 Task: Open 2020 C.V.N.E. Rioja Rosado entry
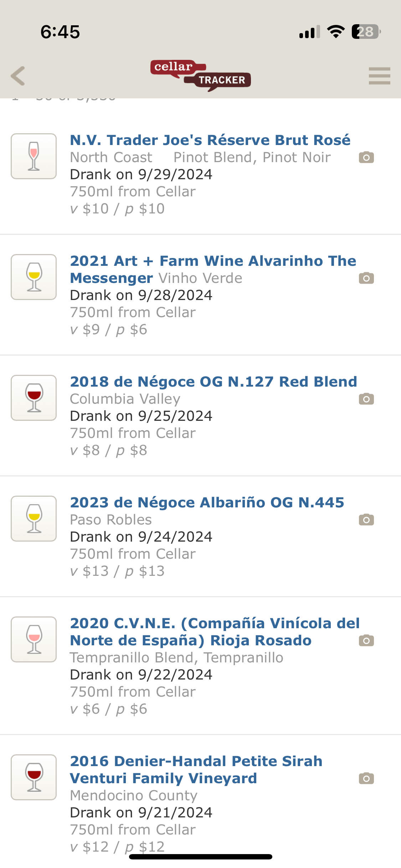pyautogui.click(x=215, y=623)
